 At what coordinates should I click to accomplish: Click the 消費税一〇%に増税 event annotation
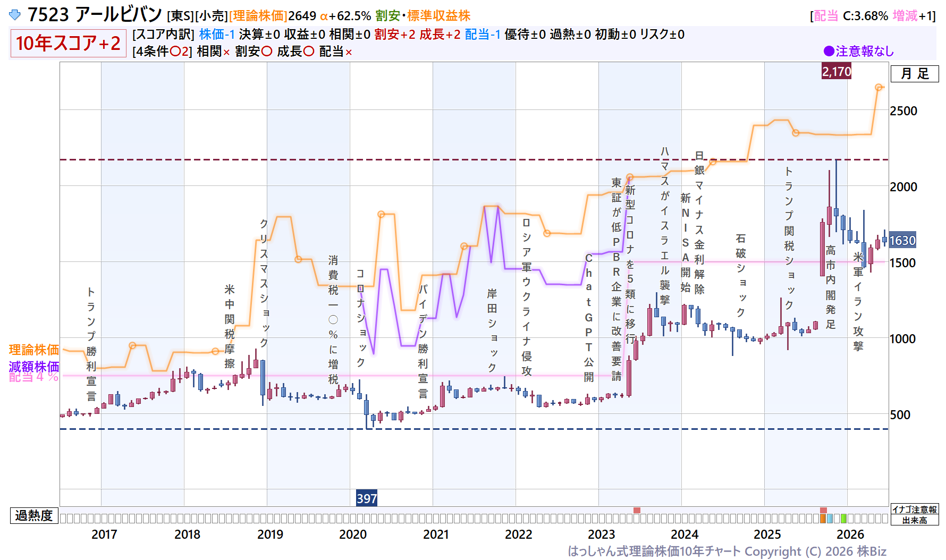333,320
